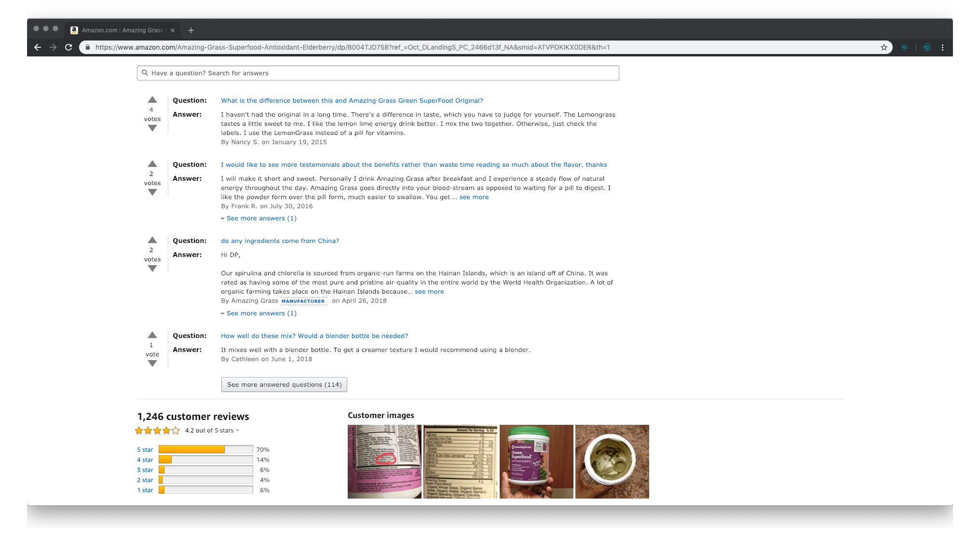The image size is (980, 541).
Task: Click the '5 star' rating filter link
Action: (x=144, y=449)
